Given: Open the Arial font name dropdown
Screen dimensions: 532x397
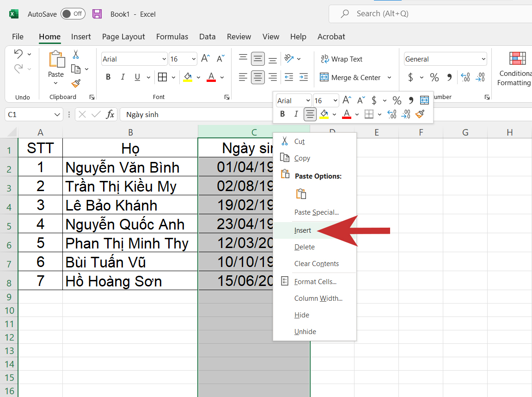Looking at the screenshot, I should 164,59.
